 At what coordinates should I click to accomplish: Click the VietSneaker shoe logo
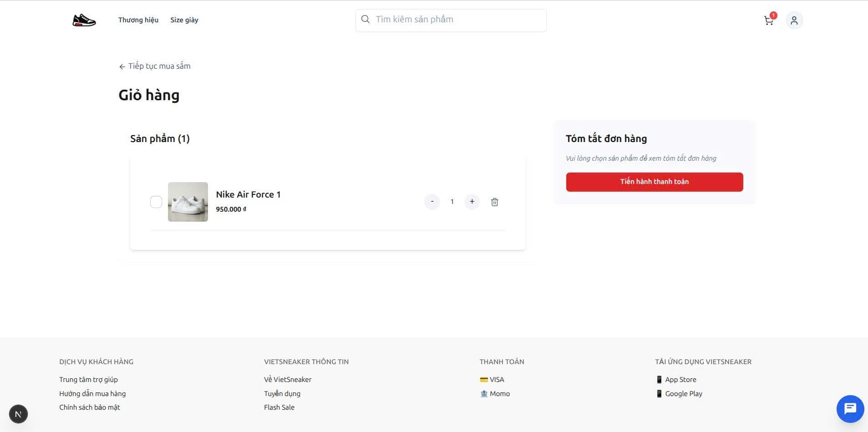pyautogui.click(x=84, y=20)
